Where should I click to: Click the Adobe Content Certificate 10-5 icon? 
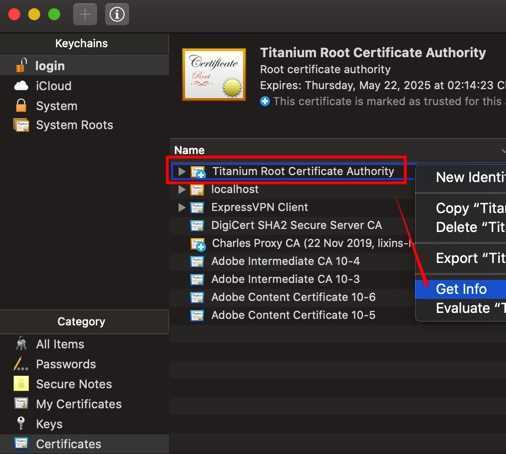pos(197,315)
